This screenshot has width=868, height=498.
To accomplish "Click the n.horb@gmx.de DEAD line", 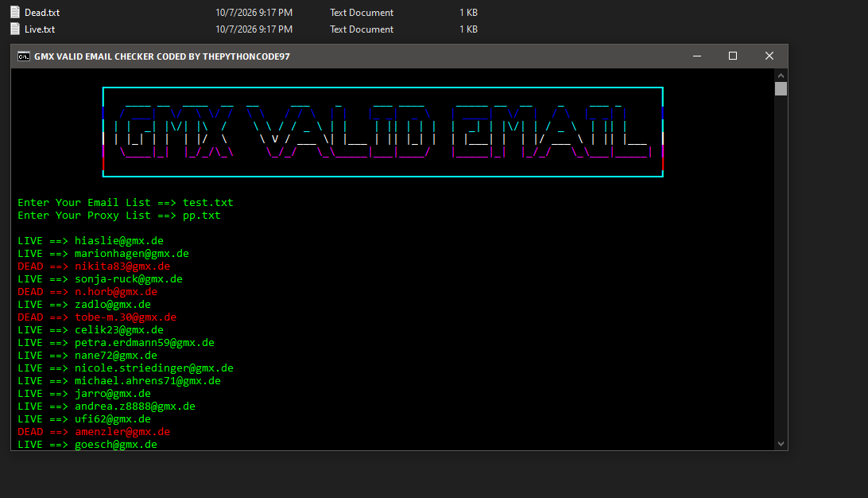I will pyautogui.click(x=87, y=291).
